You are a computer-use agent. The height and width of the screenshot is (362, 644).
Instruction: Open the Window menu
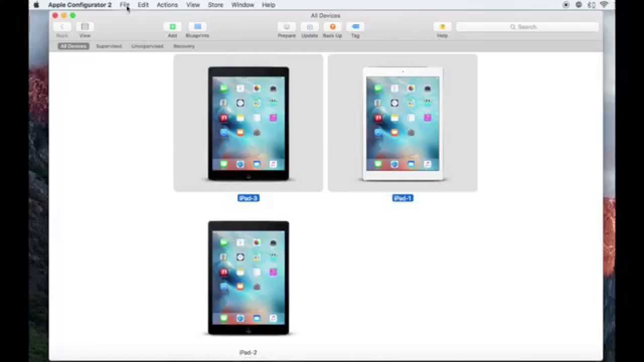coord(243,5)
